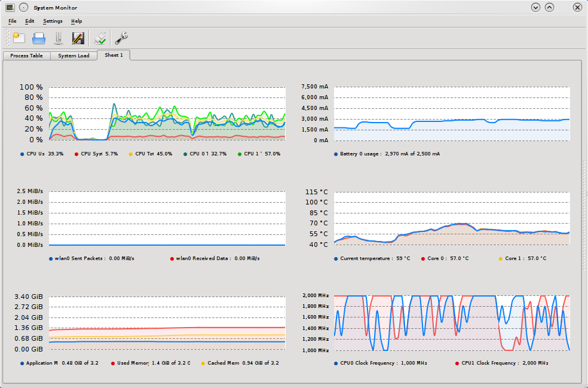Open the Help menu
588x388 pixels.
point(76,21)
